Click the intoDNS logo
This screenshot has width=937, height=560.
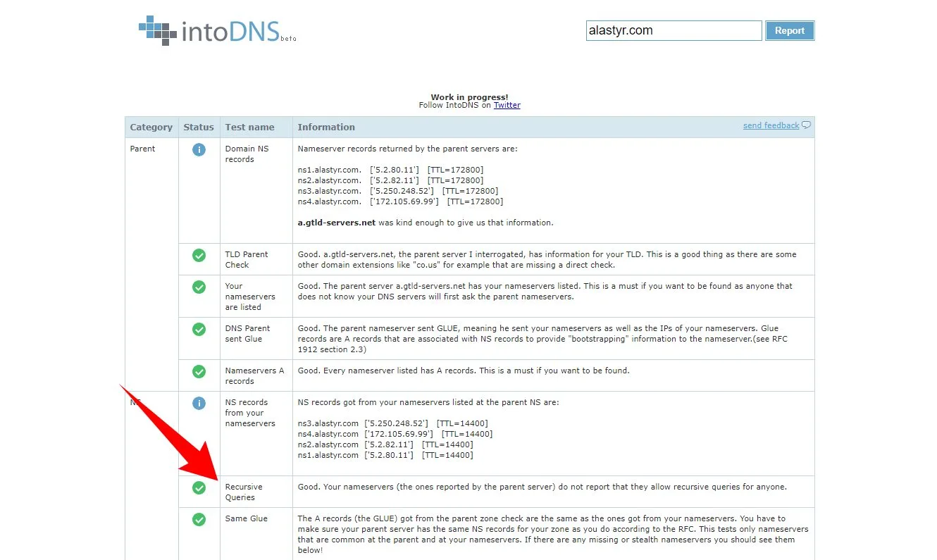coord(217,30)
